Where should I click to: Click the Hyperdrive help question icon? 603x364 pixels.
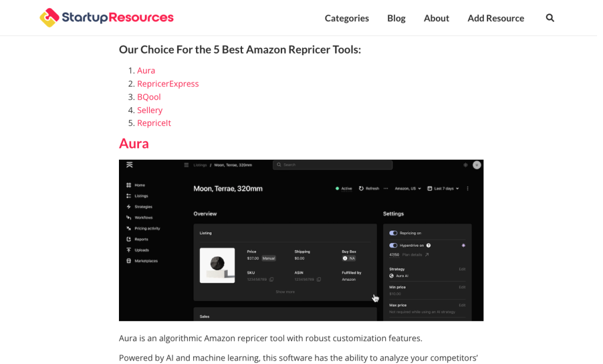(x=429, y=245)
